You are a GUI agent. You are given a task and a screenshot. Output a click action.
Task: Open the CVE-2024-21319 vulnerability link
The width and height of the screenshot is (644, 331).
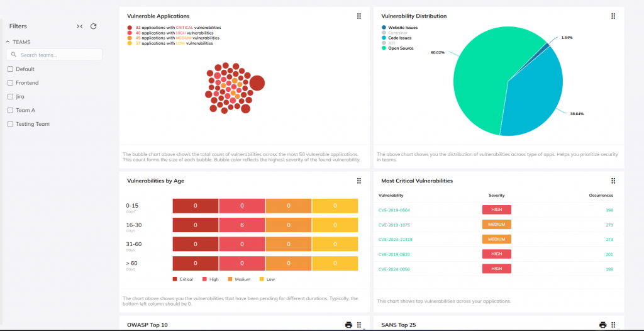pos(395,240)
